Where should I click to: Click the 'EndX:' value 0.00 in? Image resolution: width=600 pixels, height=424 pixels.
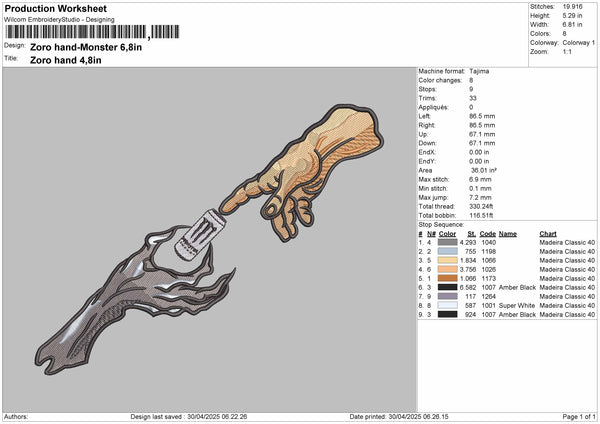[479, 153]
